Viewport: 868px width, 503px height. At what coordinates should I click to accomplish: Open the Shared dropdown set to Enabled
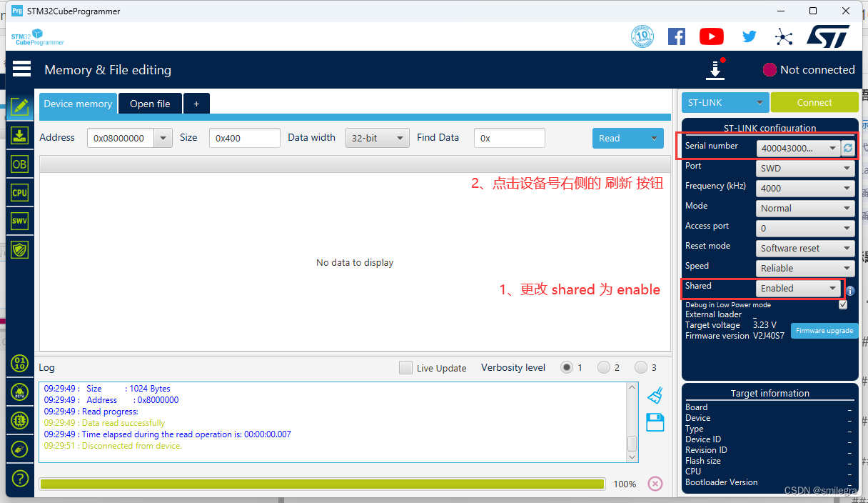[798, 288]
